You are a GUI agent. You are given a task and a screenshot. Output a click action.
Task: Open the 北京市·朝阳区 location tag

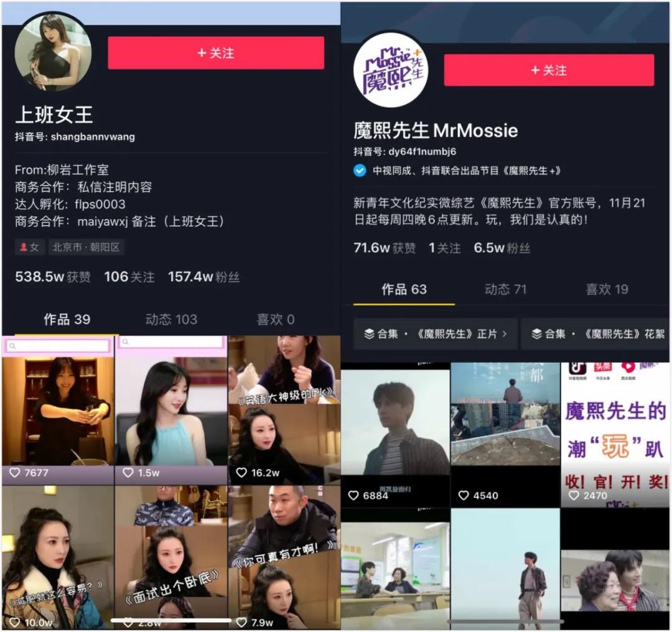click(x=86, y=247)
